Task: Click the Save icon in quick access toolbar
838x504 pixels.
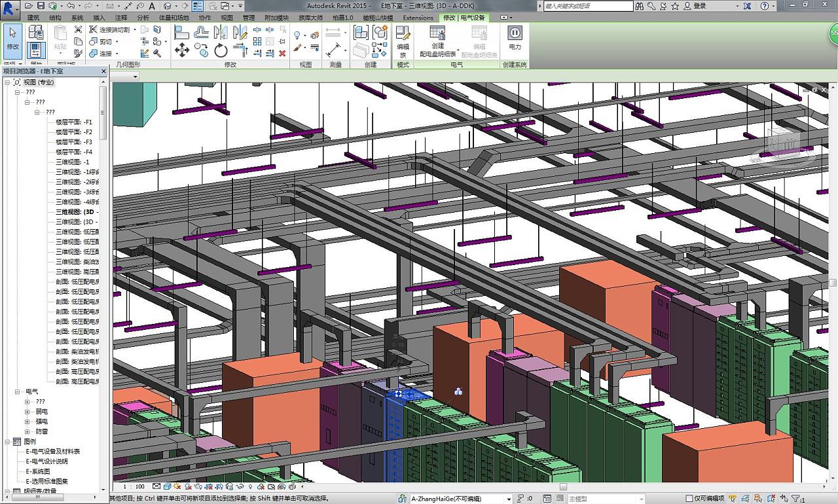Action: click(41, 6)
